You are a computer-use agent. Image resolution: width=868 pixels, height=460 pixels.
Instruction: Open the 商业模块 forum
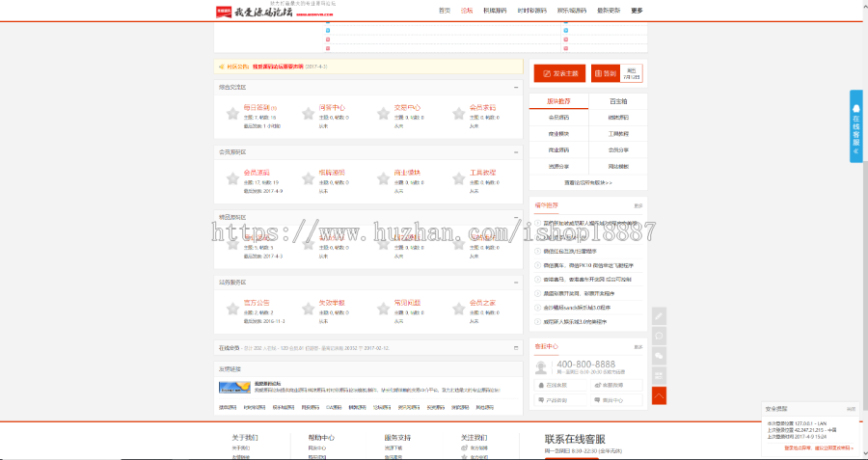407,173
